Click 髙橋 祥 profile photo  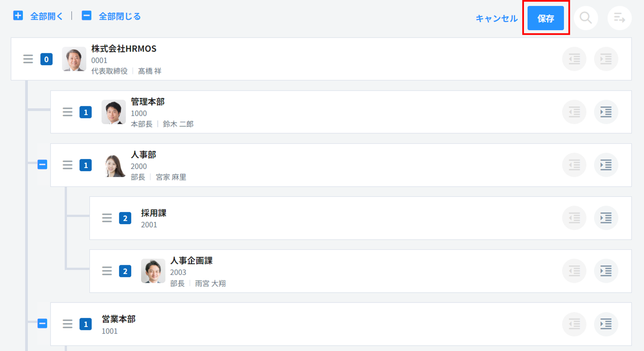pos(74,59)
